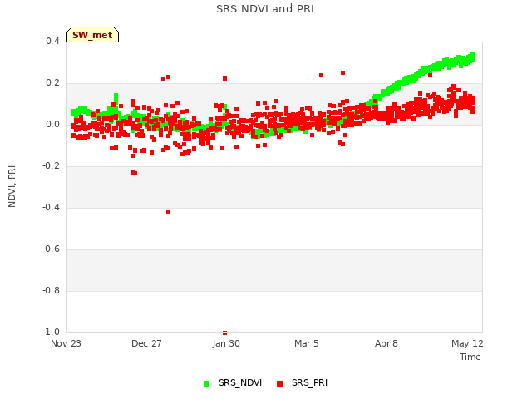Screen dimensions: 532x399
Task: Click the 0.4 y-axis tick value
Action: tap(52, 41)
